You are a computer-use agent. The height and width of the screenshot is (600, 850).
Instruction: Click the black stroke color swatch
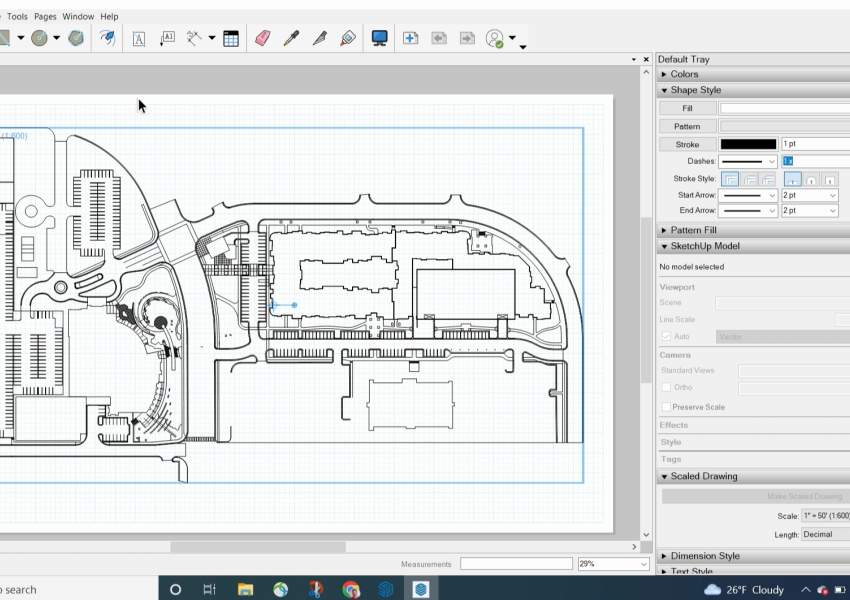pyautogui.click(x=748, y=144)
